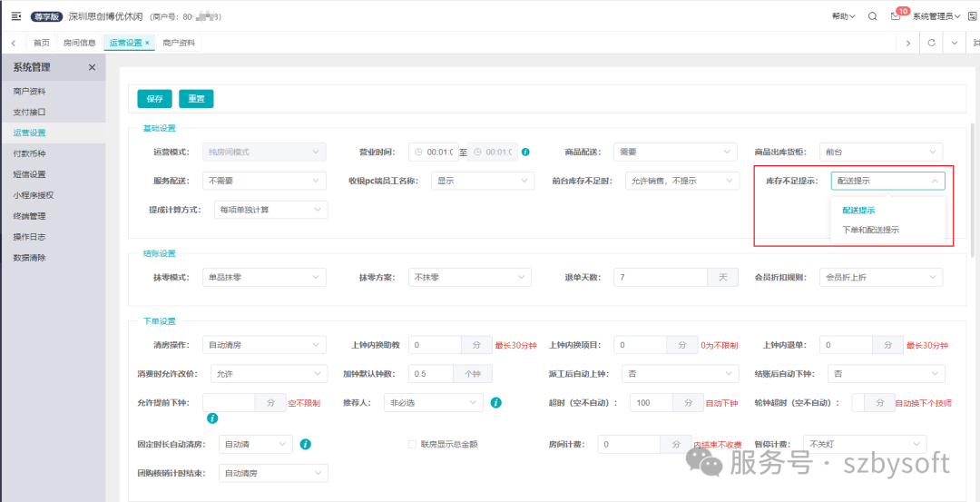
Task: Open 抹零方案 dropdown
Action: coord(470,277)
